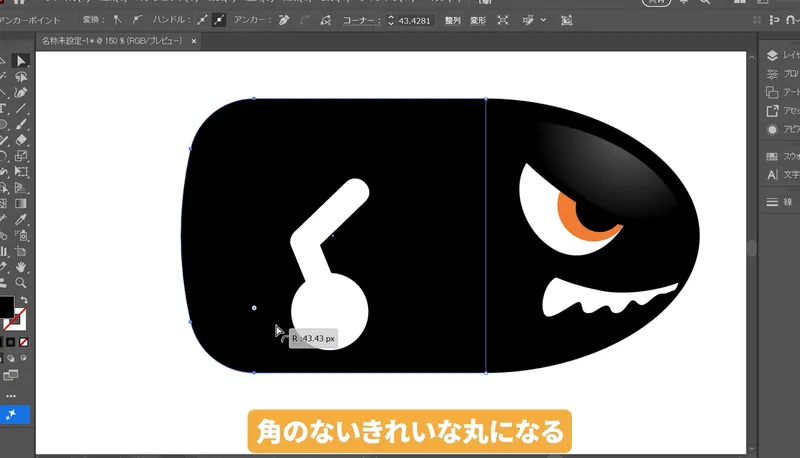The width and height of the screenshot is (800, 458).
Task: Click the convert anchor to corner icon
Action: (115, 19)
